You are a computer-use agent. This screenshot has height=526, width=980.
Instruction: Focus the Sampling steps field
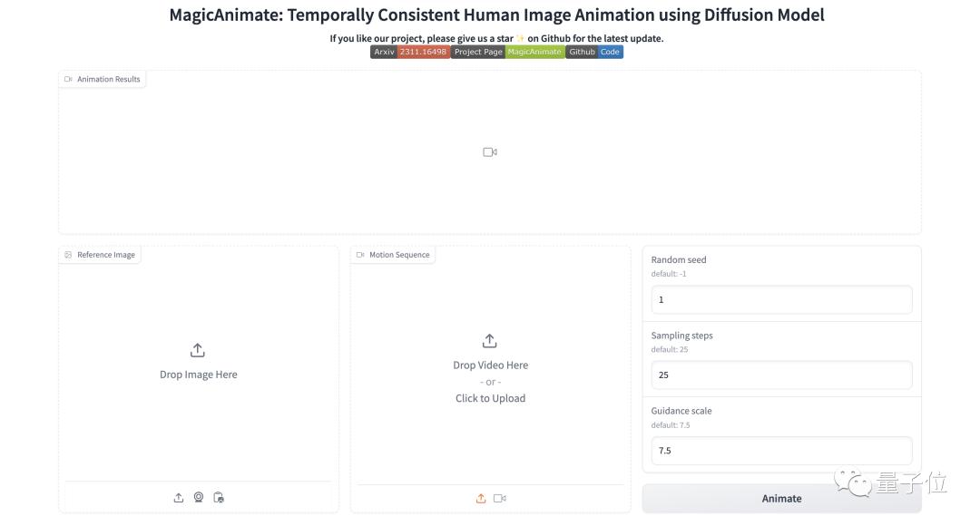click(781, 375)
